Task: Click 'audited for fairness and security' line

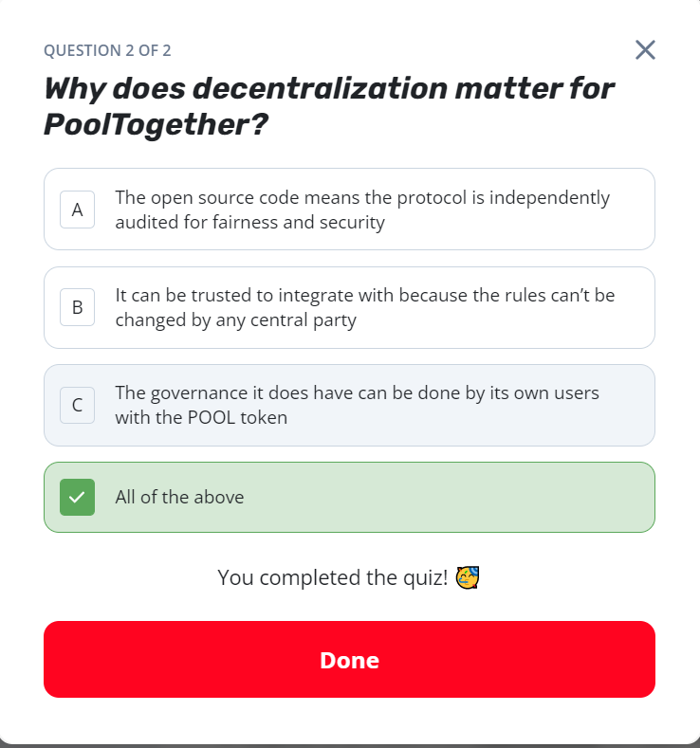Action: coord(249,223)
